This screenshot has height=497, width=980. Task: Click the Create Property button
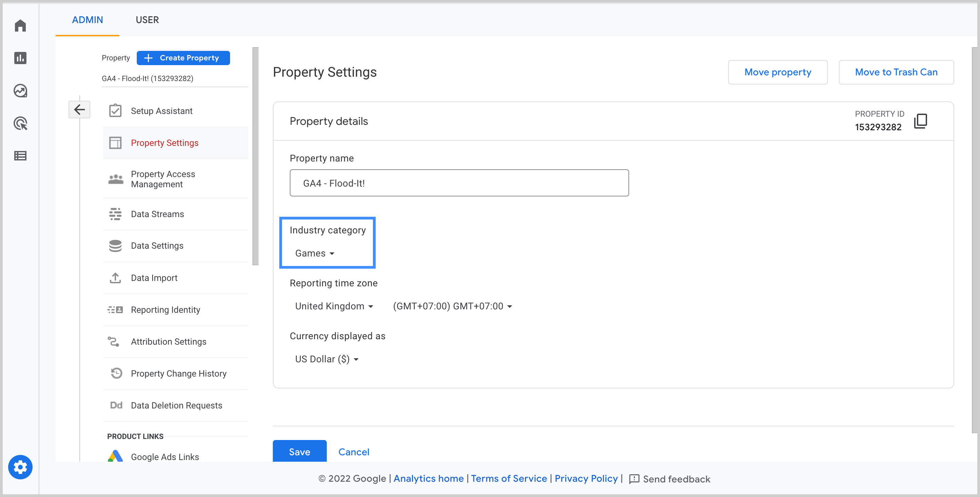183,58
